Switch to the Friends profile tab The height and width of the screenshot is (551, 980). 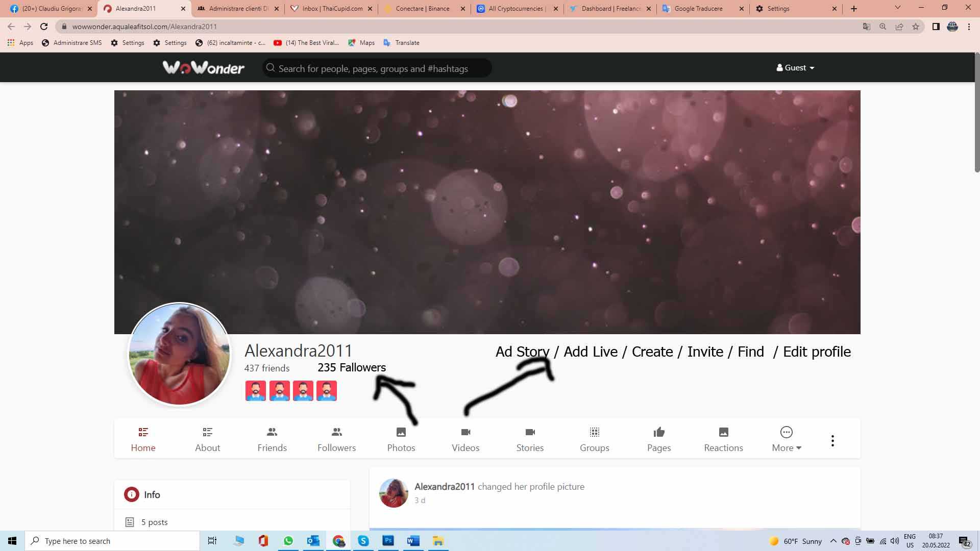coord(272,440)
